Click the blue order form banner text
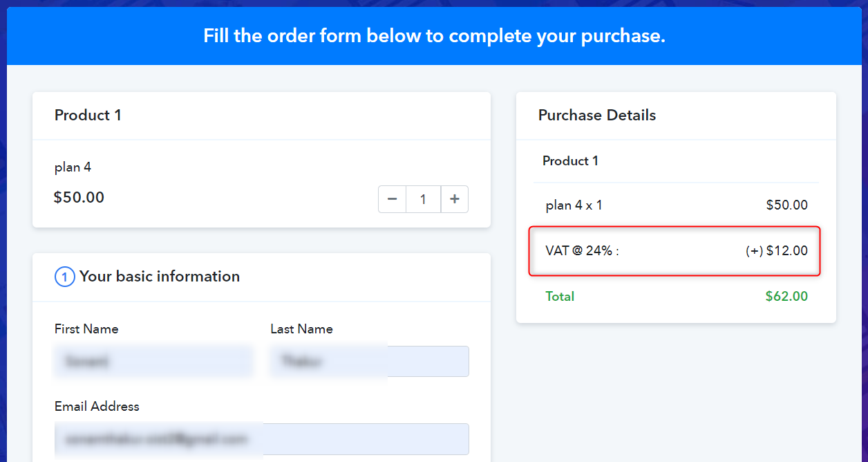The height and width of the screenshot is (462, 868). (434, 36)
